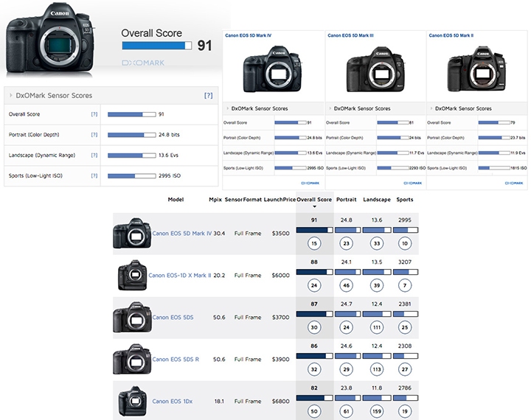Open help for DxOMark Sensor Scores header
This screenshot has height=420, width=531.
click(208, 96)
